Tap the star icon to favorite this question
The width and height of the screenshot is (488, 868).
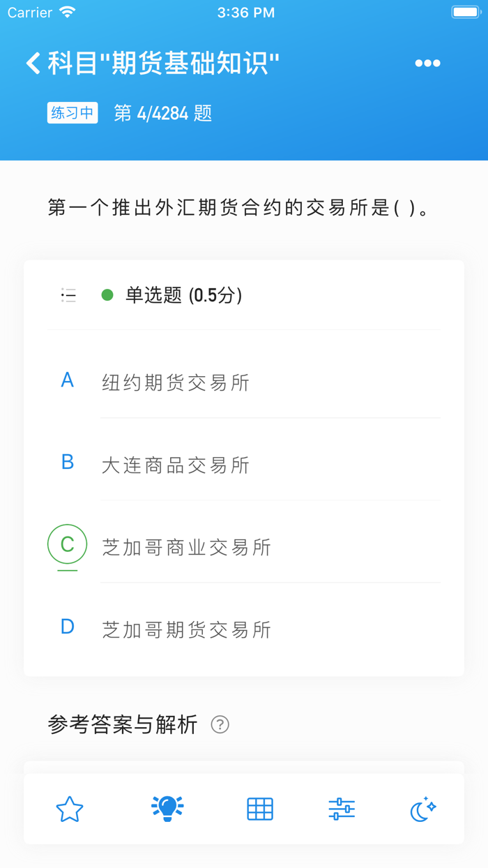pos(69,809)
